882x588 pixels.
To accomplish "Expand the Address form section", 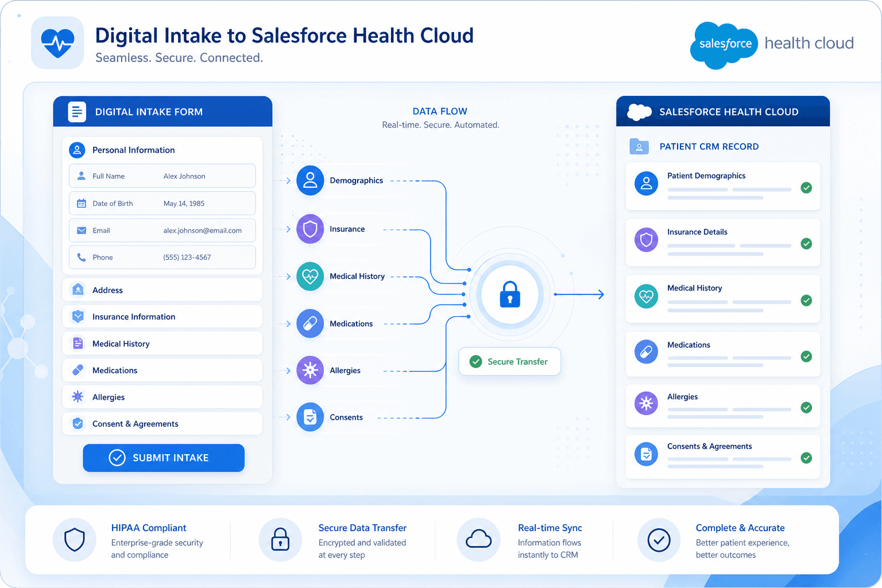I will [x=163, y=290].
